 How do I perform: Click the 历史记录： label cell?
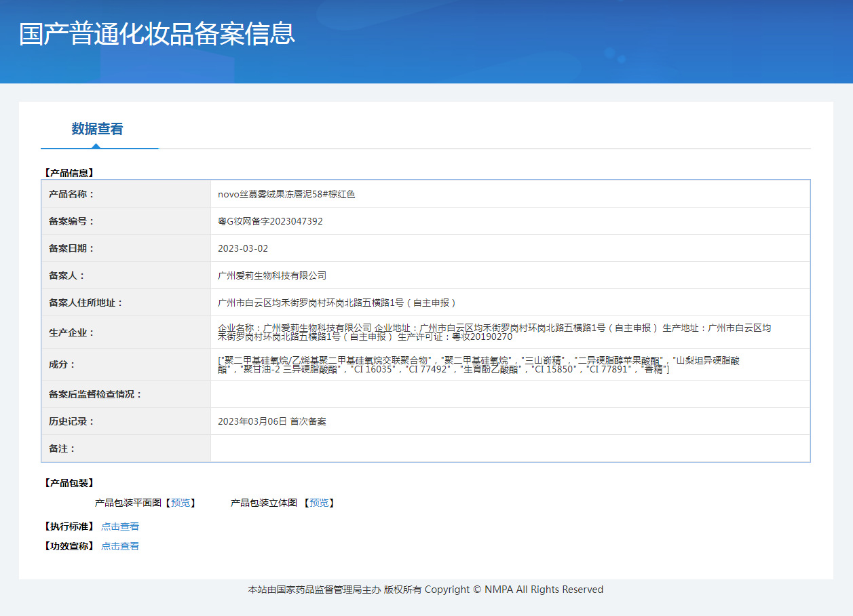click(x=126, y=421)
